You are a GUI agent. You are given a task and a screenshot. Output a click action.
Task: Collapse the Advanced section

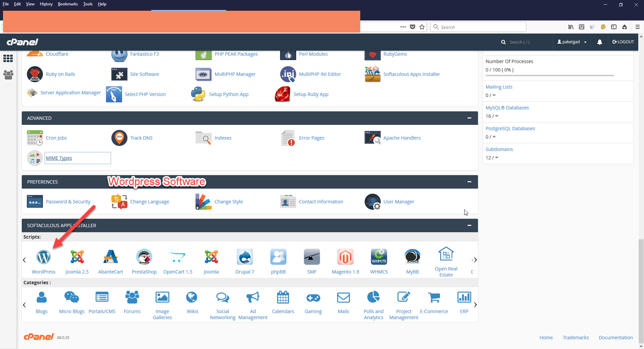pos(469,118)
